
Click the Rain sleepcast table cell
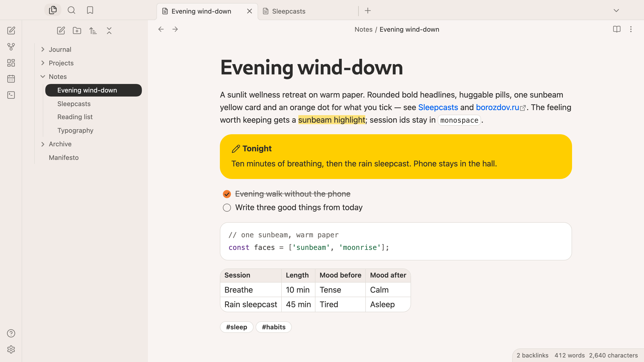(251, 304)
